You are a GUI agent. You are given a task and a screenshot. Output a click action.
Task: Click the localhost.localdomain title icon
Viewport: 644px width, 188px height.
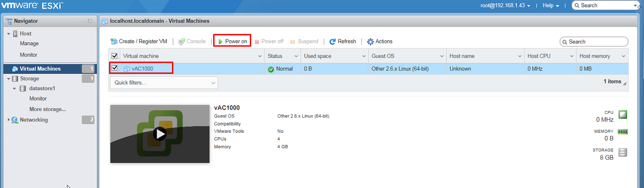pyautogui.click(x=105, y=21)
